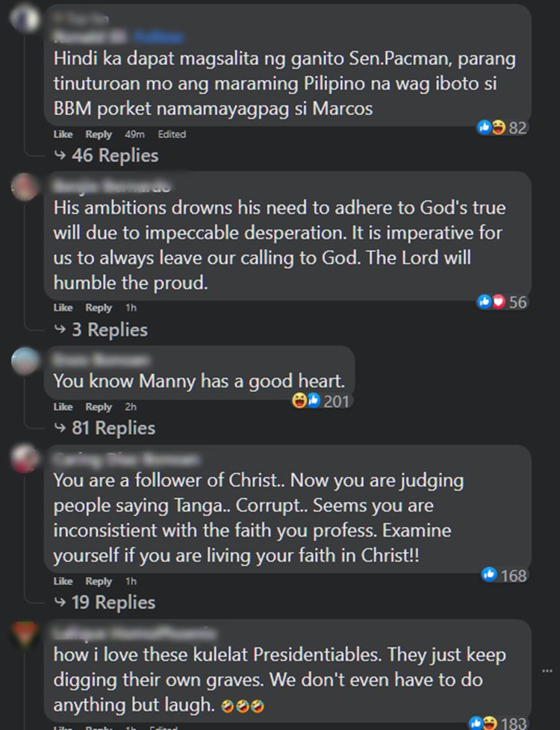Click the like reaction icon showing 168

[489, 575]
